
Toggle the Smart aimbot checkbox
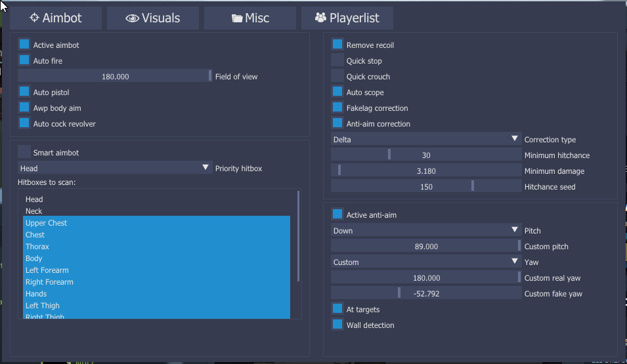point(24,152)
